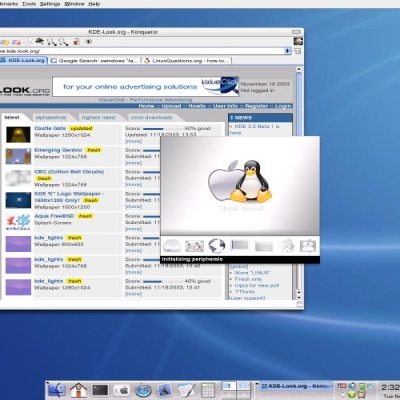Click the Emerging Gentoo thumbnail image
Viewport: 400px width, 400px height.
(x=18, y=156)
